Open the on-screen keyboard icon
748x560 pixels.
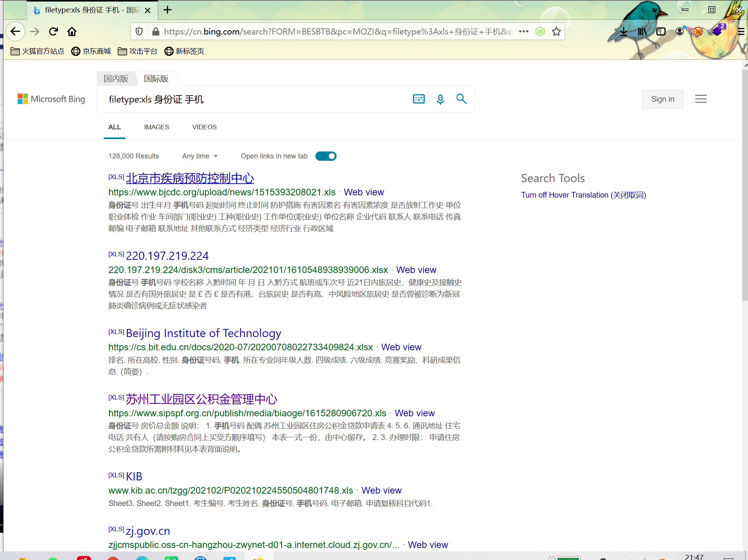pos(418,99)
